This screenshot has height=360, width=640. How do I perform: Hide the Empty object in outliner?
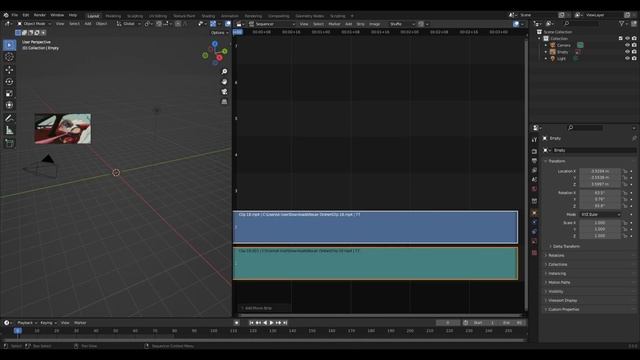(627, 52)
